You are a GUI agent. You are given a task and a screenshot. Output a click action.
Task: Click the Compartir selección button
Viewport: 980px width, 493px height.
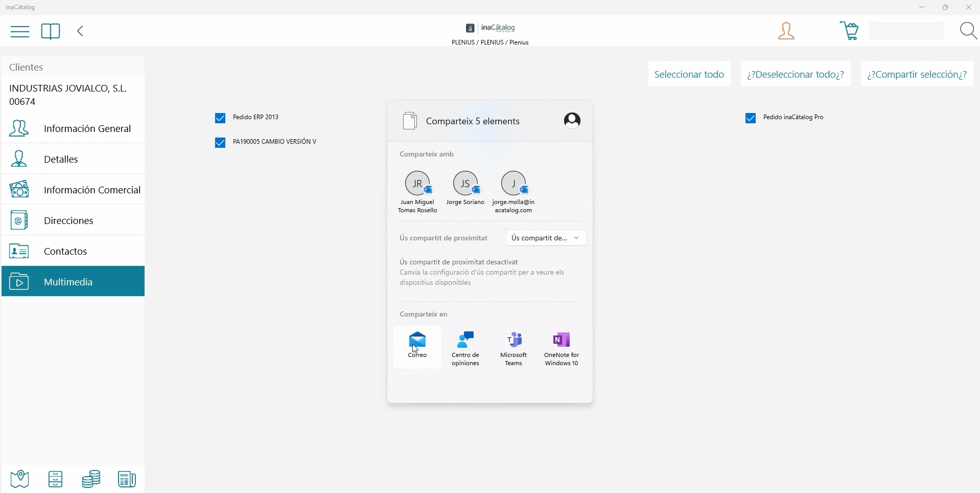coord(917,75)
